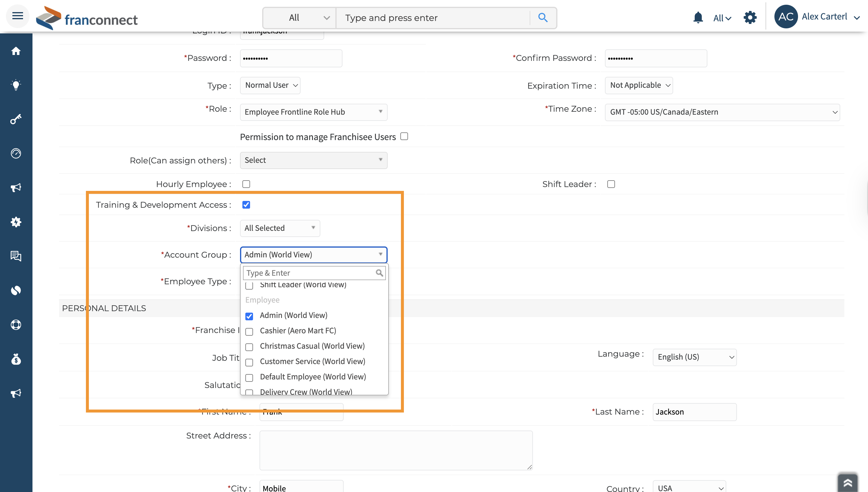
Task: Enable the Hourly Employee checkbox
Action: pos(246,184)
